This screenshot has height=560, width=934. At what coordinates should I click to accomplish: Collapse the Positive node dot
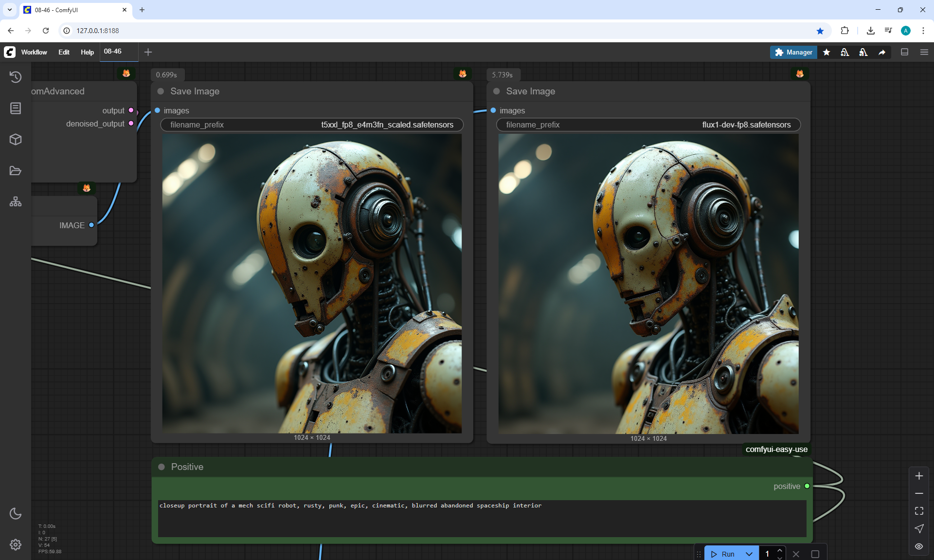coord(162,467)
